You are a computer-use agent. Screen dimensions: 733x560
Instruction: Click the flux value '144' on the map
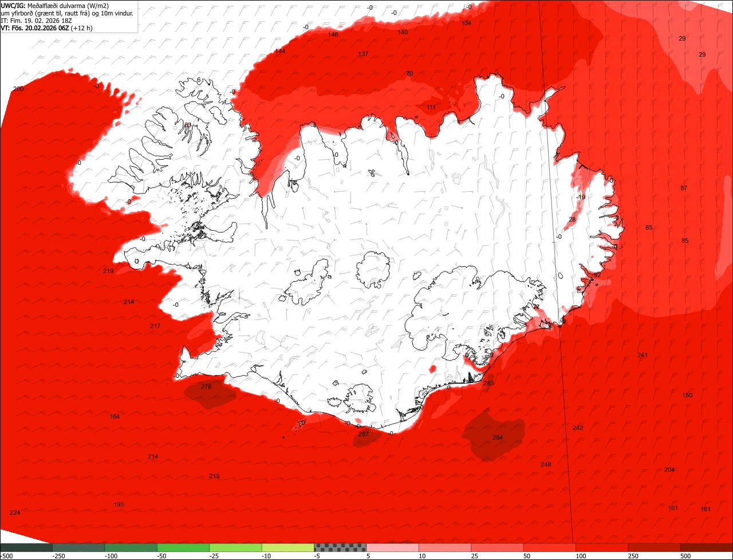280,51
